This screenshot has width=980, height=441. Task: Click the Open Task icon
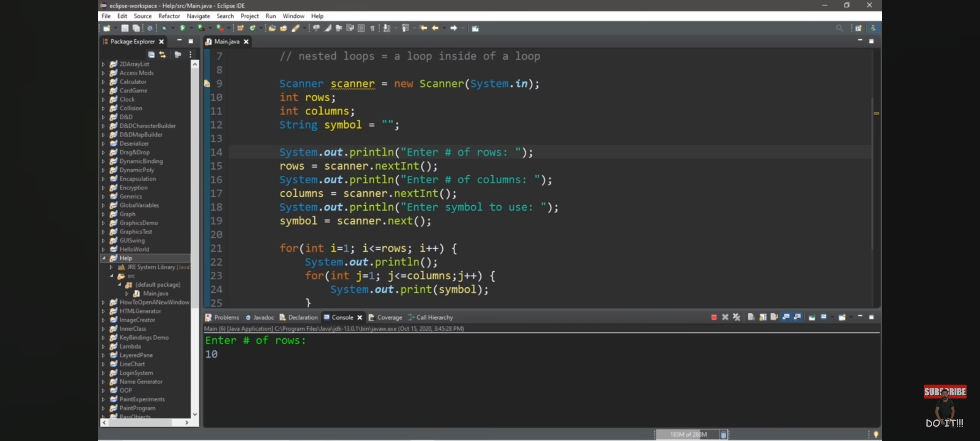(x=284, y=28)
